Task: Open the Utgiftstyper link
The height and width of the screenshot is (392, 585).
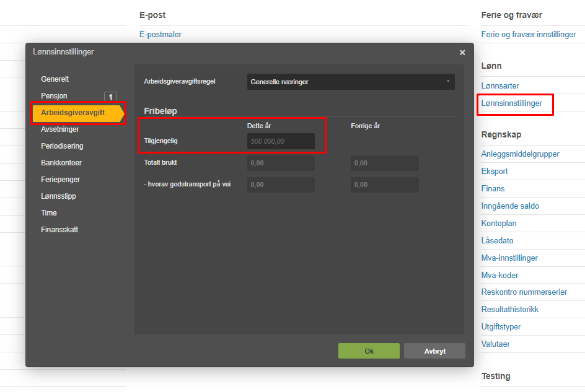Action: pyautogui.click(x=501, y=327)
